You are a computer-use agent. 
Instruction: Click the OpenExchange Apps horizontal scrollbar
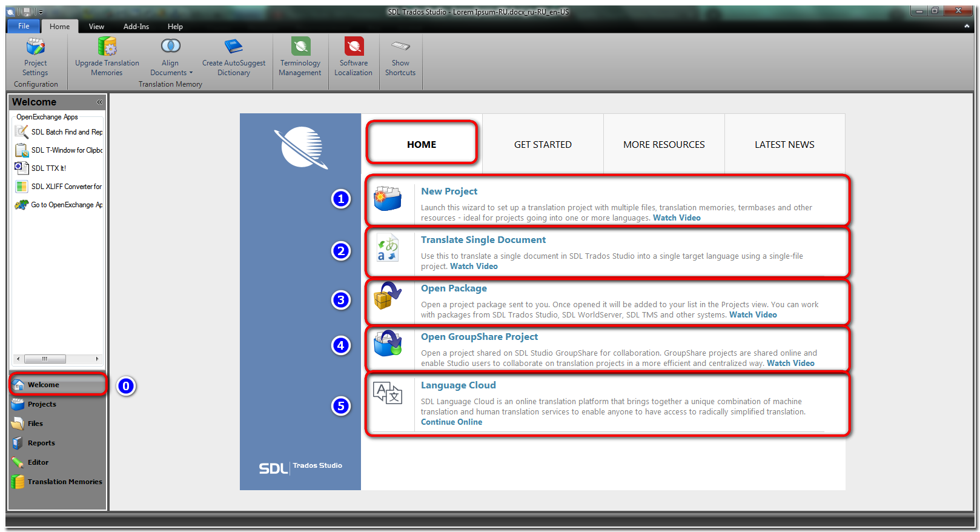pos(58,359)
